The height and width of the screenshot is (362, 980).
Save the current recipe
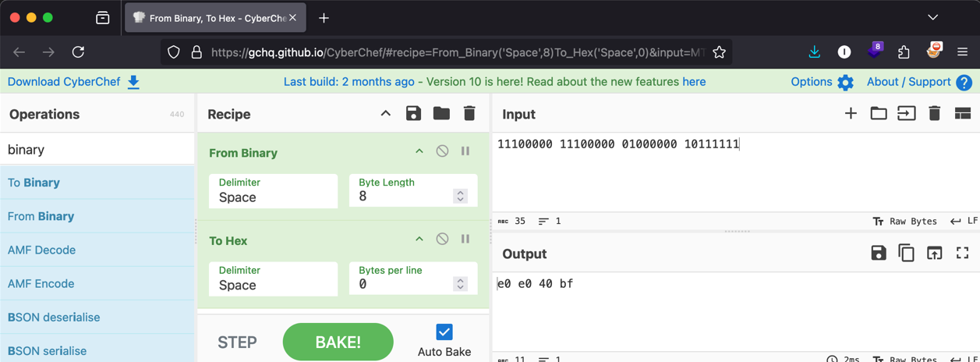point(413,114)
